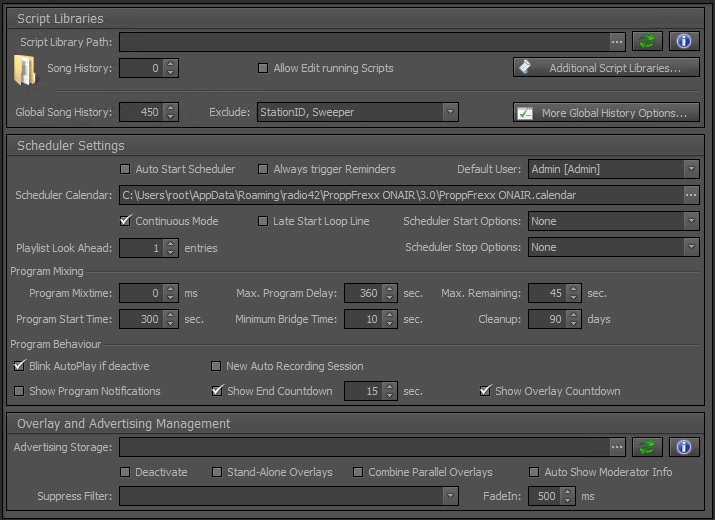715x520 pixels.
Task: Enable Combine Parallel Overlays
Action: click(x=358, y=472)
